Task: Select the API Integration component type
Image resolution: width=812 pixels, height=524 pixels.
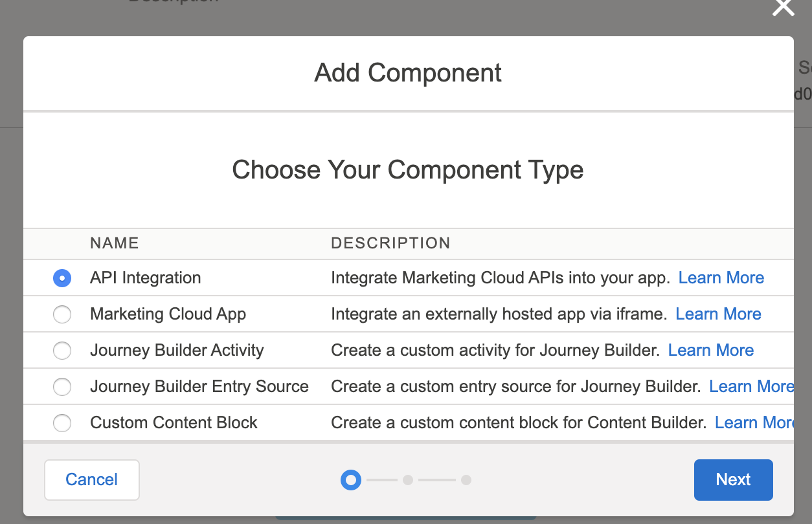Action: pos(62,278)
